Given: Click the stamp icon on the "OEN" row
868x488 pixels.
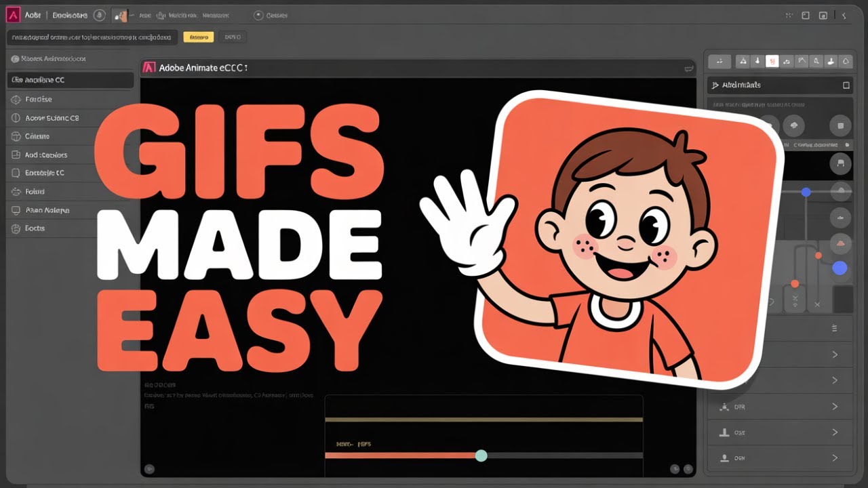Looking at the screenshot, I should click(724, 457).
